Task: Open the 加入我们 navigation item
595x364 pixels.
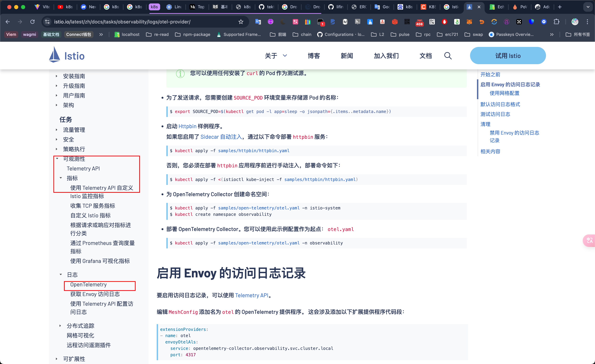Action: [386, 56]
